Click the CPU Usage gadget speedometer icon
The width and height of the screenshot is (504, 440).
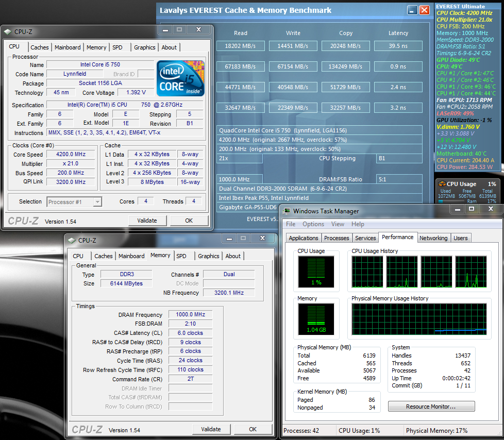tap(441, 184)
